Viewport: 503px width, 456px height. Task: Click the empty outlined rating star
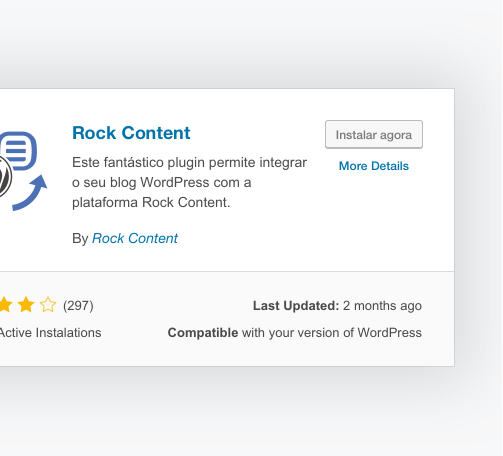[x=48, y=305]
